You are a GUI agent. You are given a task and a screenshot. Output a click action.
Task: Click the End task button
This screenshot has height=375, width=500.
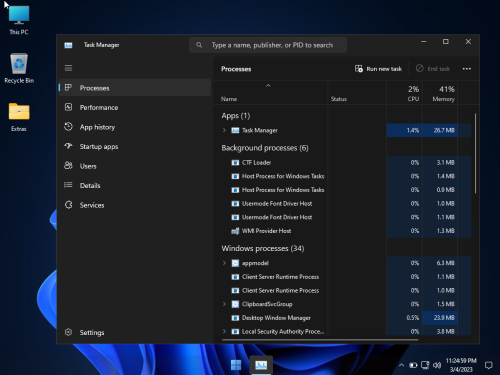(x=433, y=69)
